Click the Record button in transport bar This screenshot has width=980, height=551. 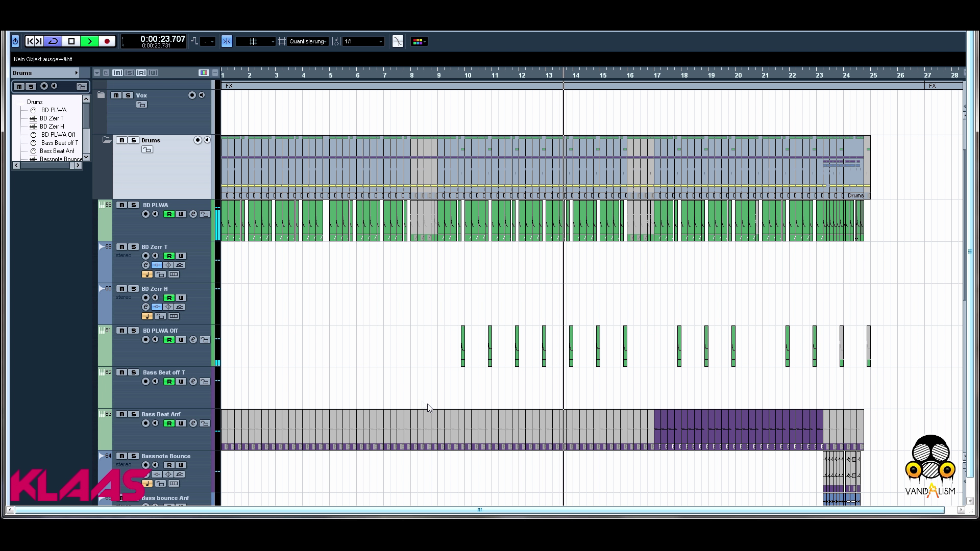(x=107, y=42)
